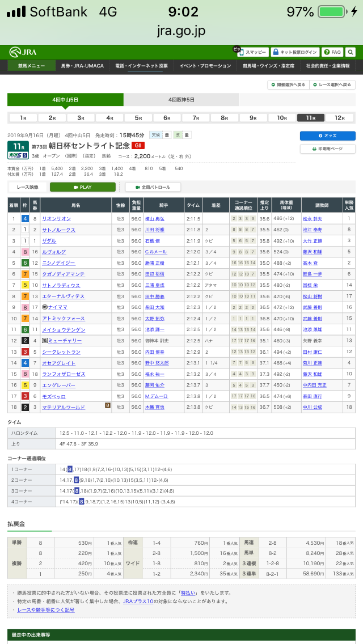Screen dimensions: 363x644
Task: Click the 特払い explanation link
Action: [188, 592]
